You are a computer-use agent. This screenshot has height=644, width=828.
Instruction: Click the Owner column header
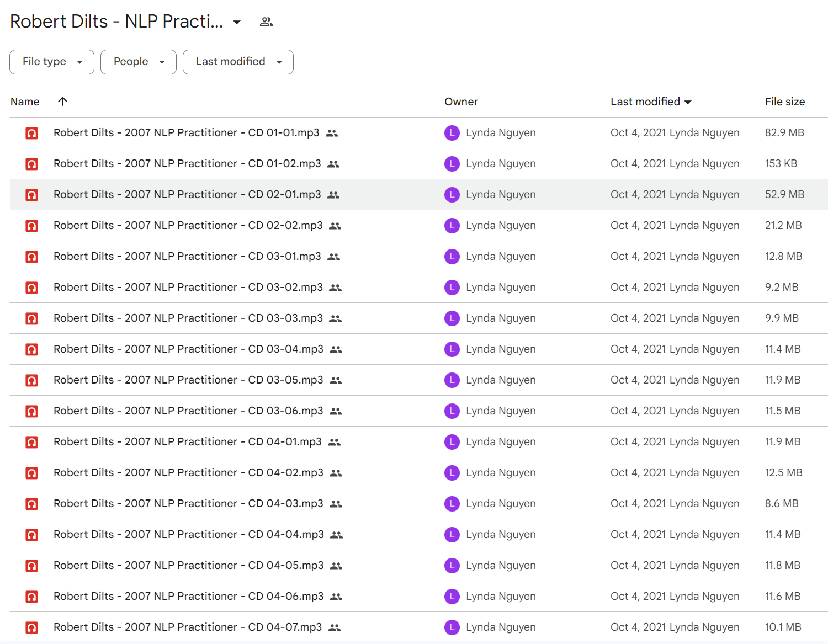(x=461, y=102)
